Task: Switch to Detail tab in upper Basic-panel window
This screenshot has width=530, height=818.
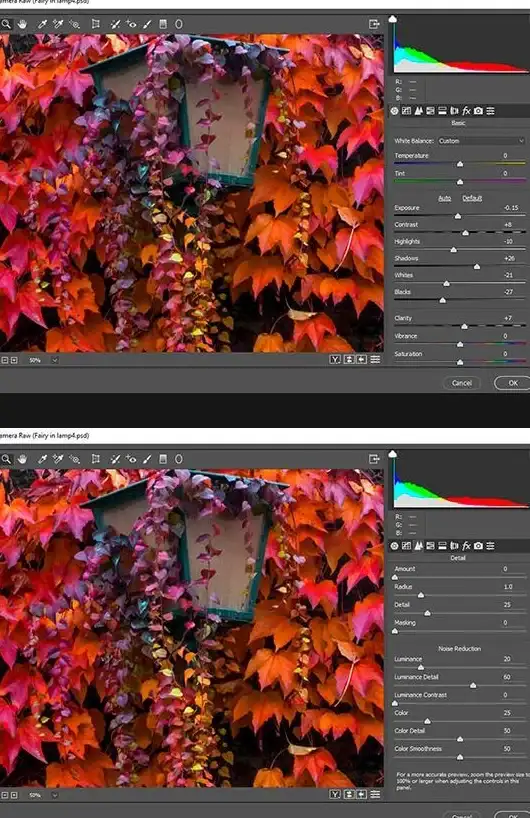Action: [418, 111]
